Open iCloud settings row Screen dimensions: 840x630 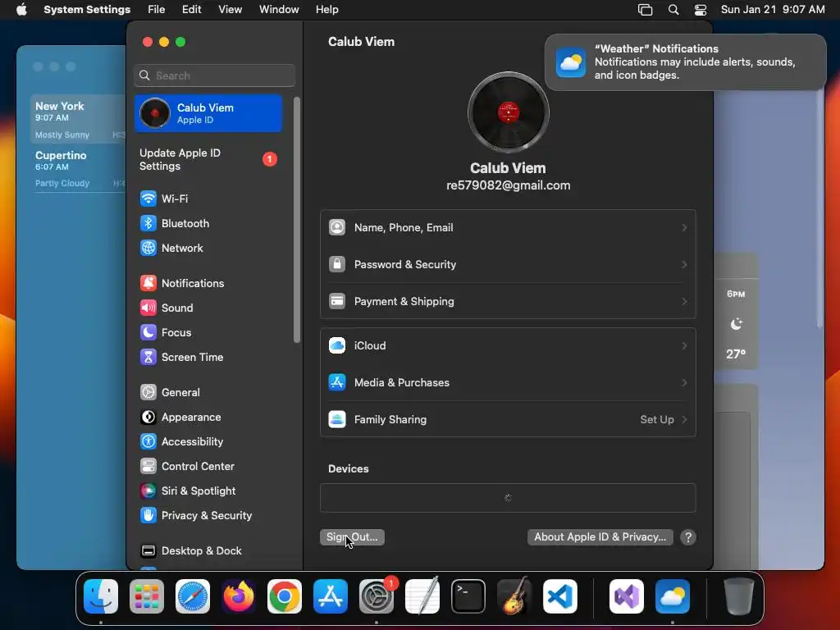[508, 345]
